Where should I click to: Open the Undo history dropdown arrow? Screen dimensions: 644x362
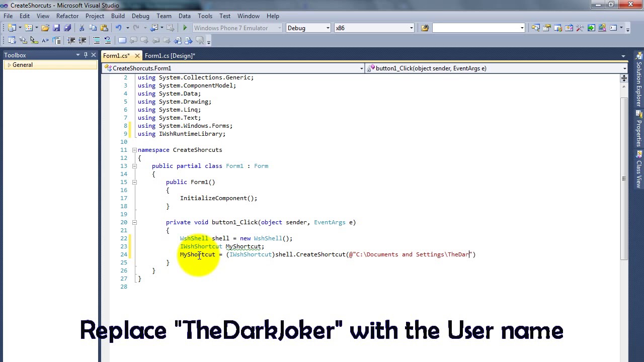(x=127, y=28)
